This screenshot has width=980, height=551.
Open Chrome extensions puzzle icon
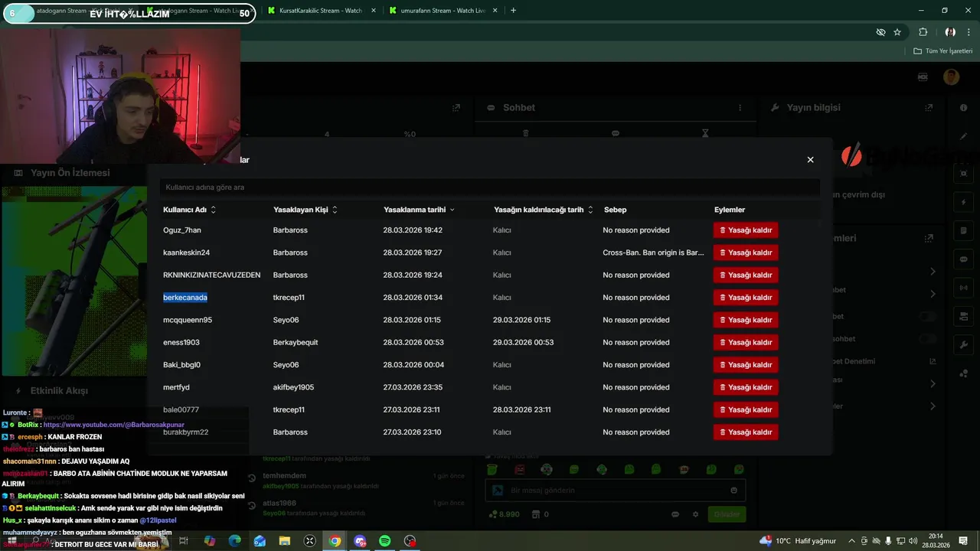point(923,32)
